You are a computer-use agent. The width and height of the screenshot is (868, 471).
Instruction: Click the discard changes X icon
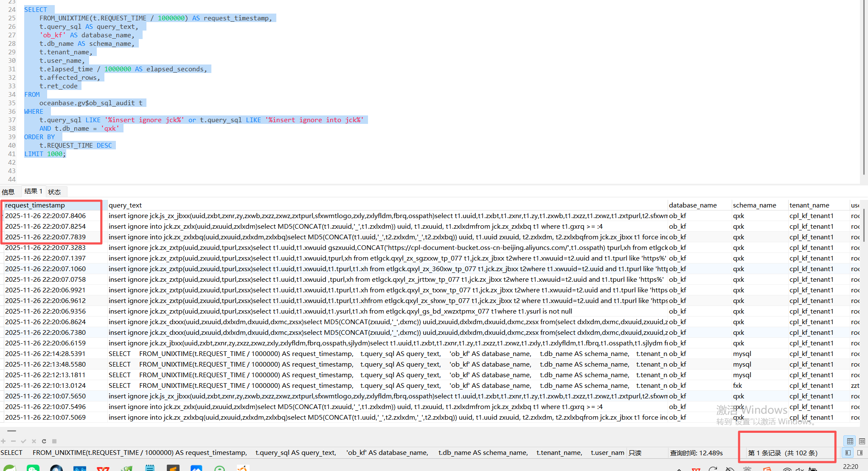pos(34,441)
